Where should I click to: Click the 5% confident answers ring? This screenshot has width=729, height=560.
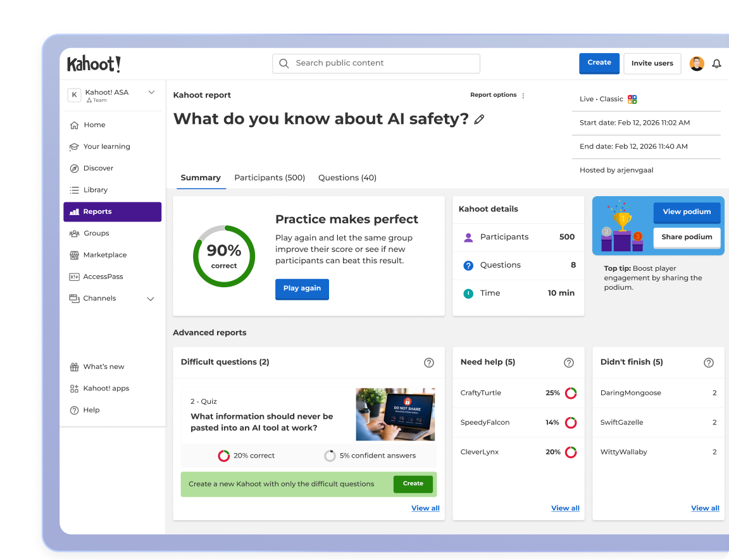(x=330, y=456)
